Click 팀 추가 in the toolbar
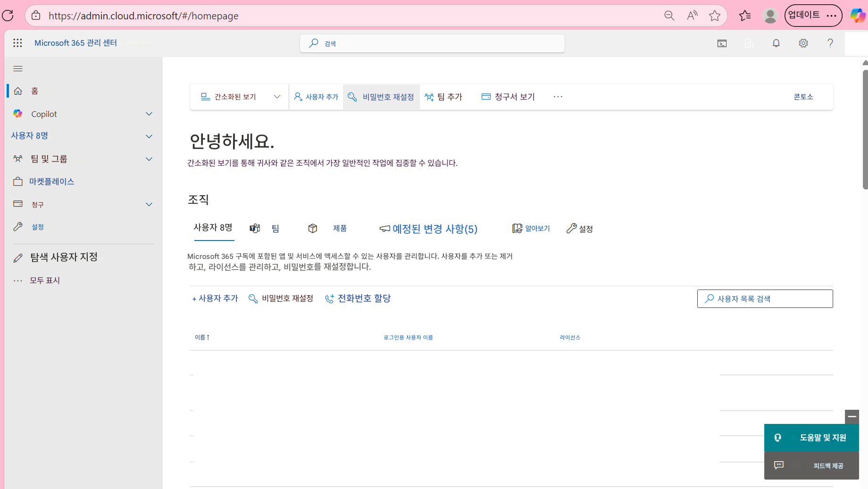Image resolution: width=868 pixels, height=489 pixels. coord(443,97)
